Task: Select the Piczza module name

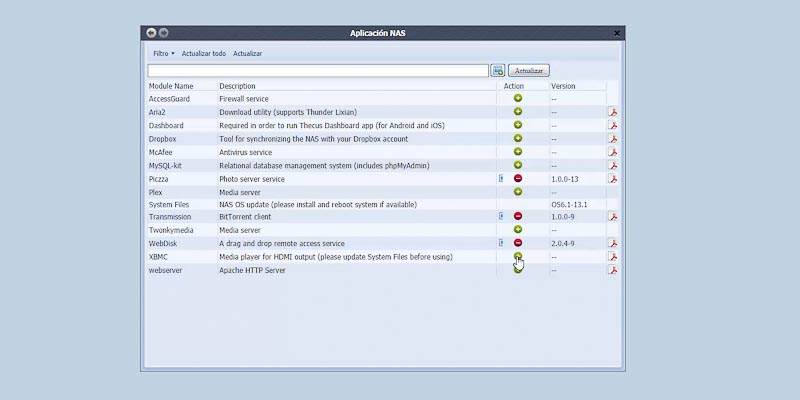Action: tap(158, 179)
